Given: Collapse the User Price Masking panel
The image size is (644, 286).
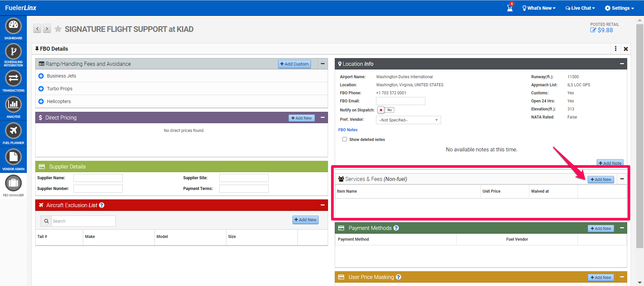Looking at the screenshot, I should [x=622, y=277].
